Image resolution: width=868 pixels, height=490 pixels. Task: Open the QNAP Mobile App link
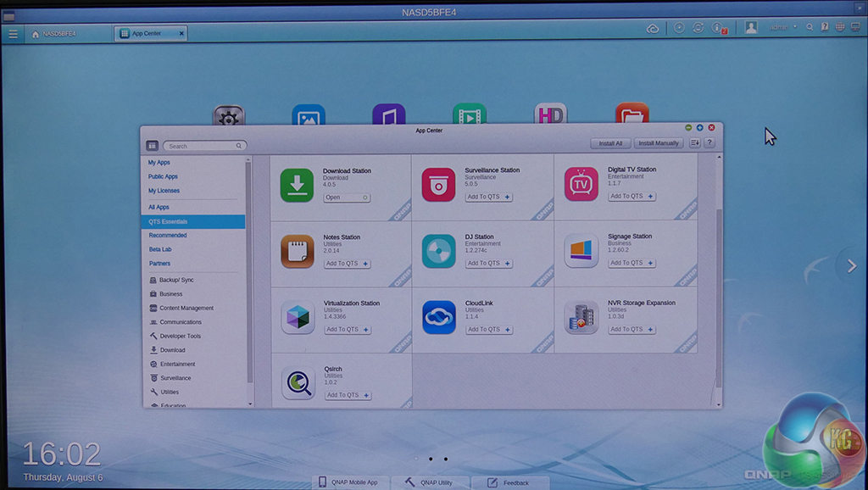[x=350, y=482]
